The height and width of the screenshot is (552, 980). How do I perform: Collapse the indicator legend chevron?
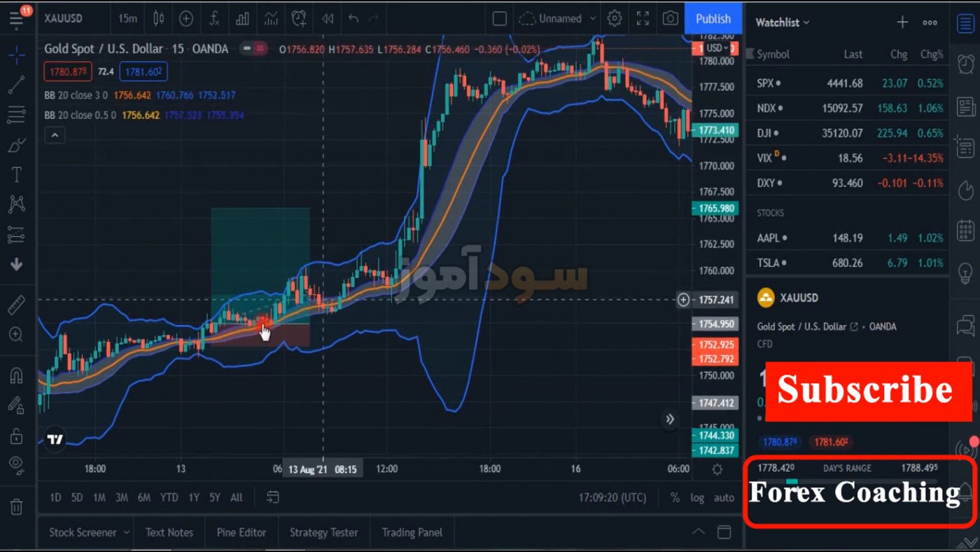[x=55, y=135]
